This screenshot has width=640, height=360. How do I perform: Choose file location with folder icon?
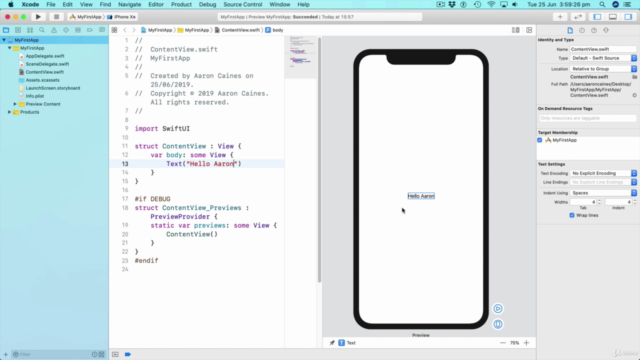point(634,77)
